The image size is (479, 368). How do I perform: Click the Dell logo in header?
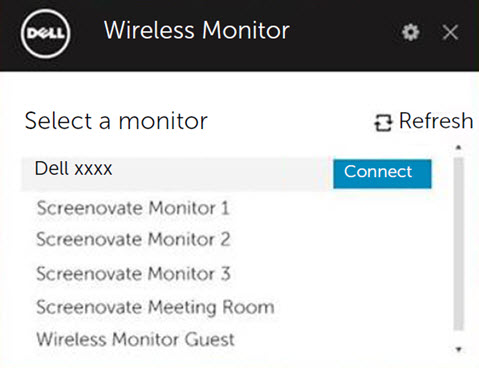pos(46,33)
